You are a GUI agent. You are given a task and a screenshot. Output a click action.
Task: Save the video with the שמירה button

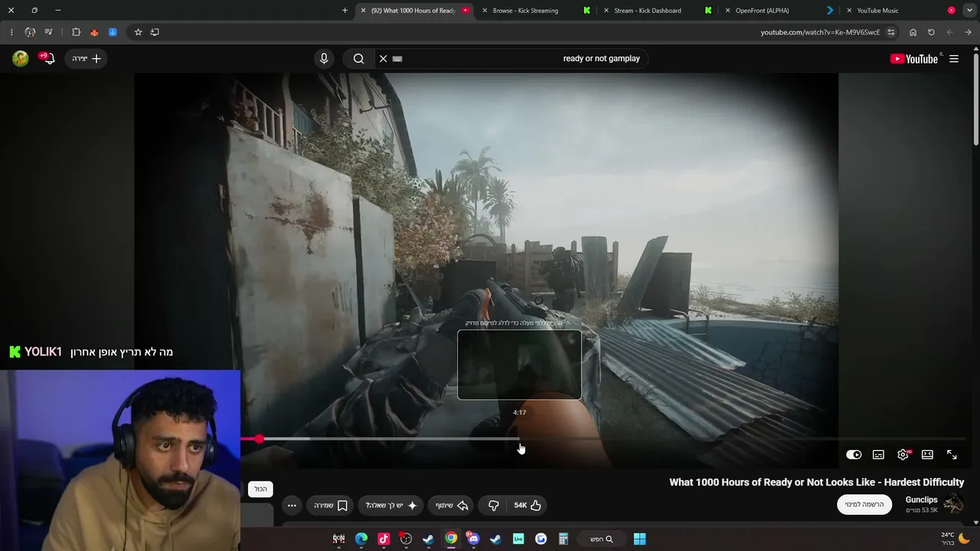coord(331,505)
